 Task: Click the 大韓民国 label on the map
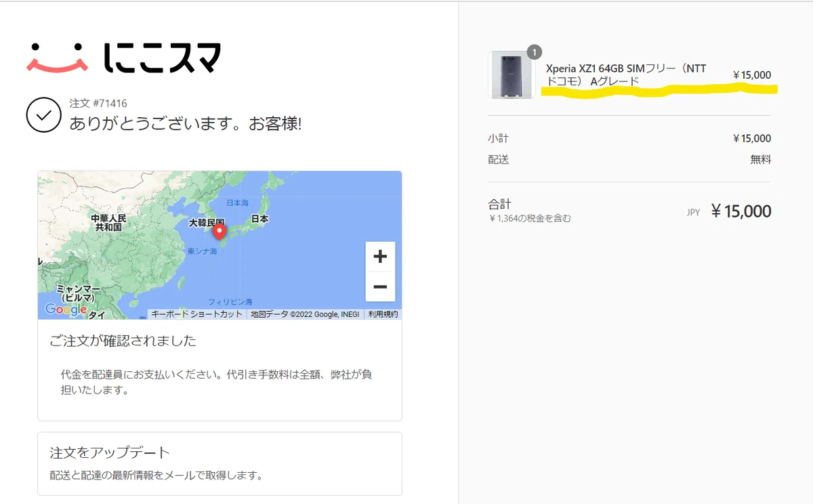[x=206, y=222]
